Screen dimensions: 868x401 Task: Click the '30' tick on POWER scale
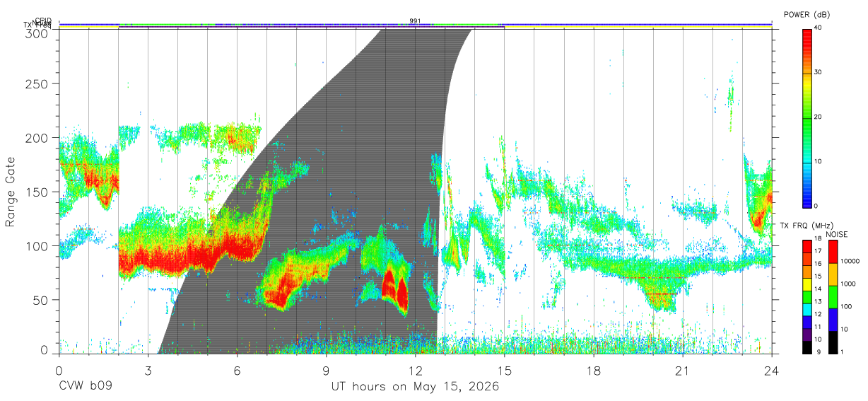point(819,72)
